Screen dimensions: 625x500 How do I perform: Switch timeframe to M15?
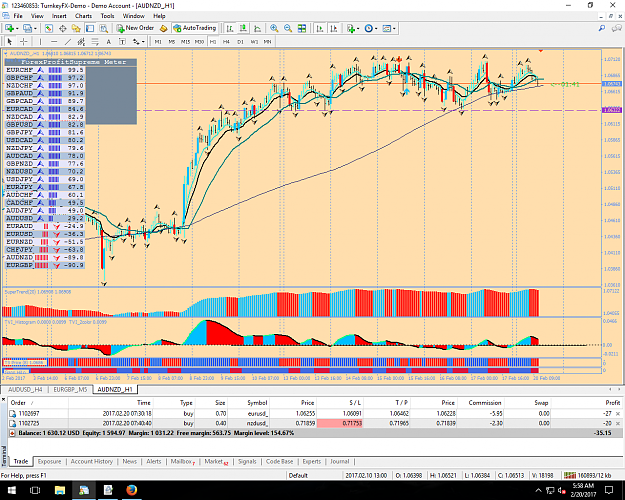tap(185, 41)
